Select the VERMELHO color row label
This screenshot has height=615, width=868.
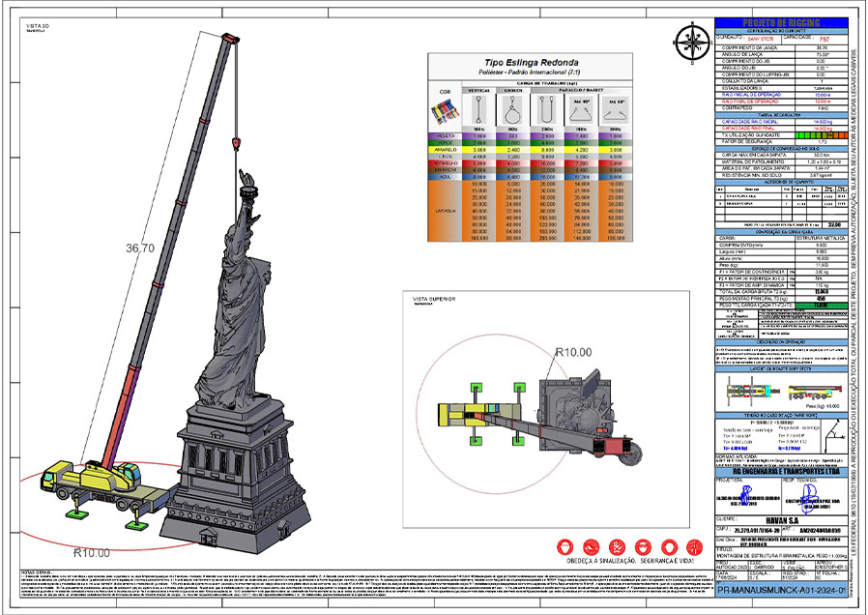(445, 163)
